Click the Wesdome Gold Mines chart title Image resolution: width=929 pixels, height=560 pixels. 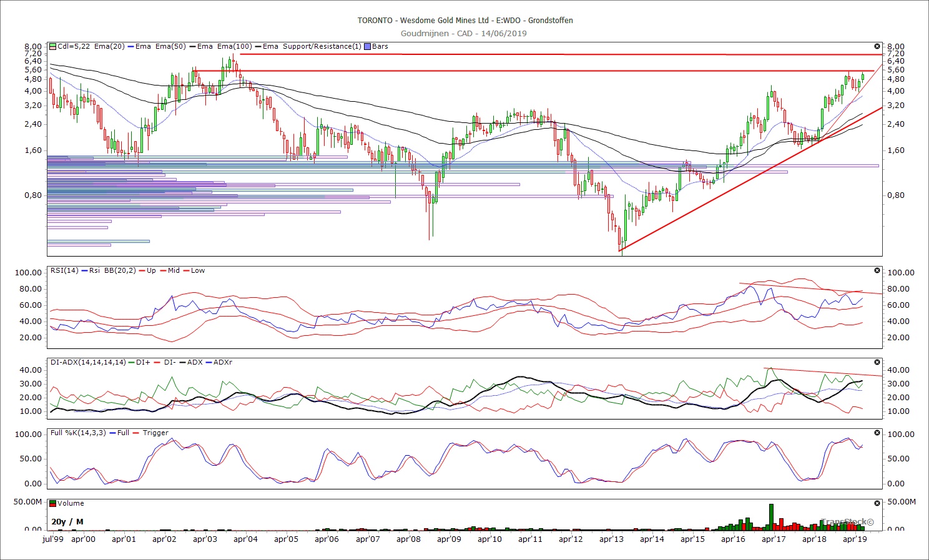[465, 20]
